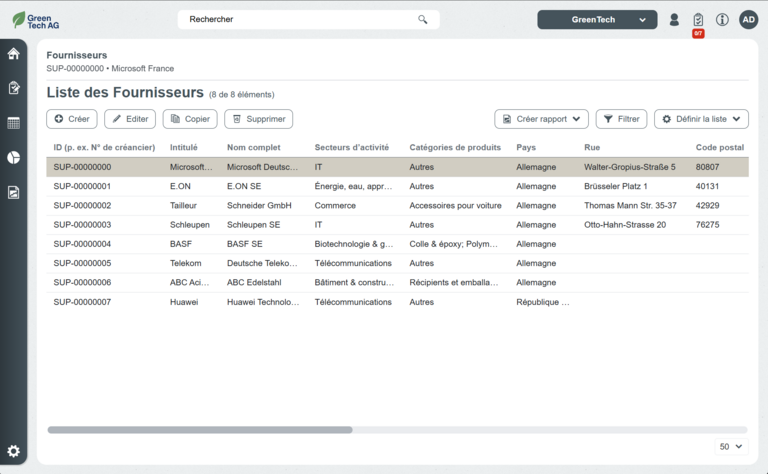Click the information icon in header

[x=722, y=19]
